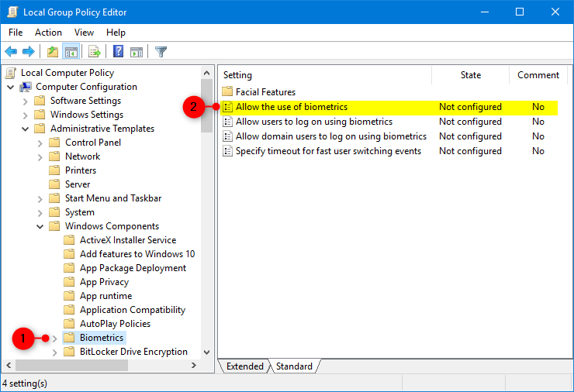Image resolution: width=574 pixels, height=392 pixels.
Task: Expand the Biometrics tree node
Action: pyautogui.click(x=54, y=338)
